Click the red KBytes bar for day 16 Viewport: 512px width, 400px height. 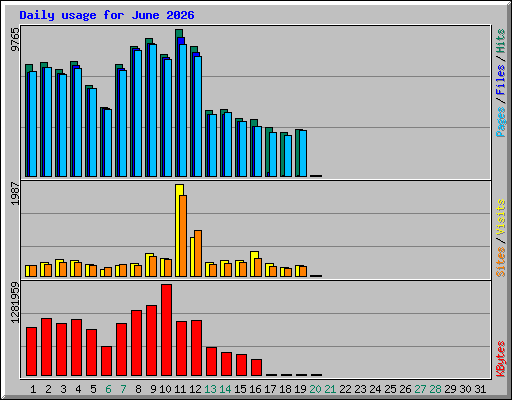[257, 368]
